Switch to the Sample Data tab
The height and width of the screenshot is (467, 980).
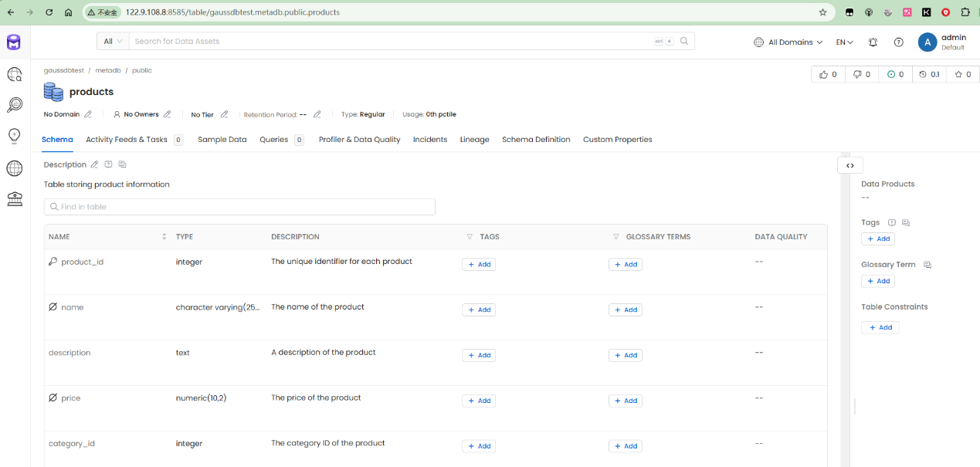point(222,140)
